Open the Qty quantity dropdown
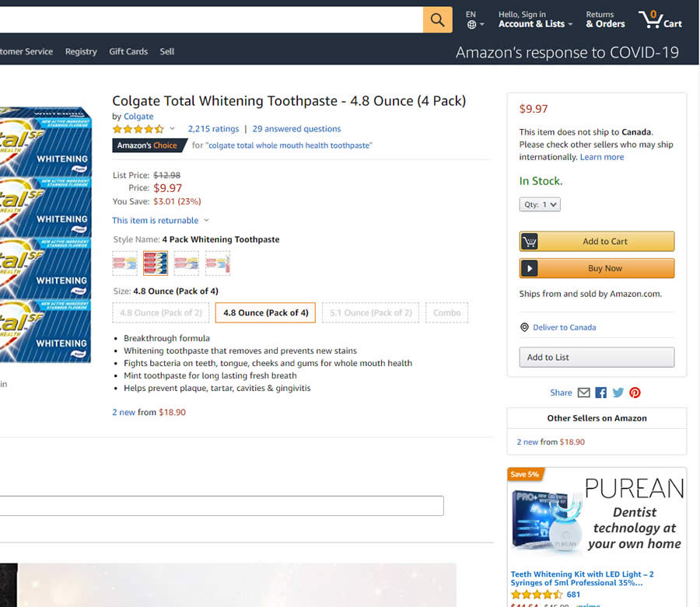The width and height of the screenshot is (700, 607). click(x=540, y=205)
